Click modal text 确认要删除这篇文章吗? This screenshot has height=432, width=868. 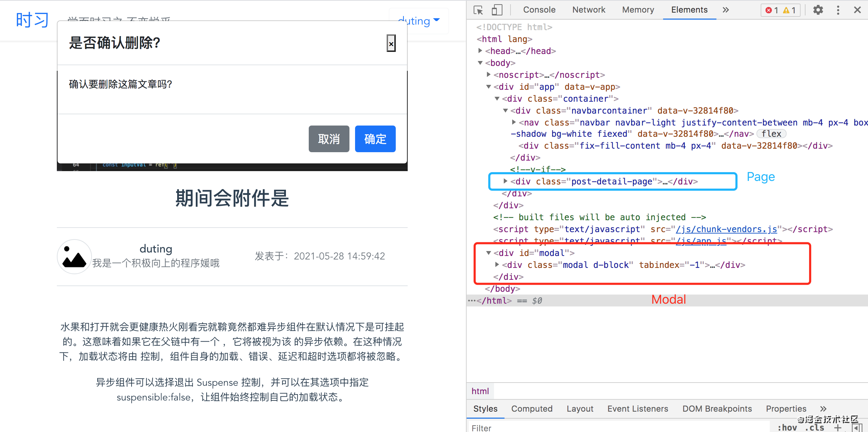tap(120, 84)
